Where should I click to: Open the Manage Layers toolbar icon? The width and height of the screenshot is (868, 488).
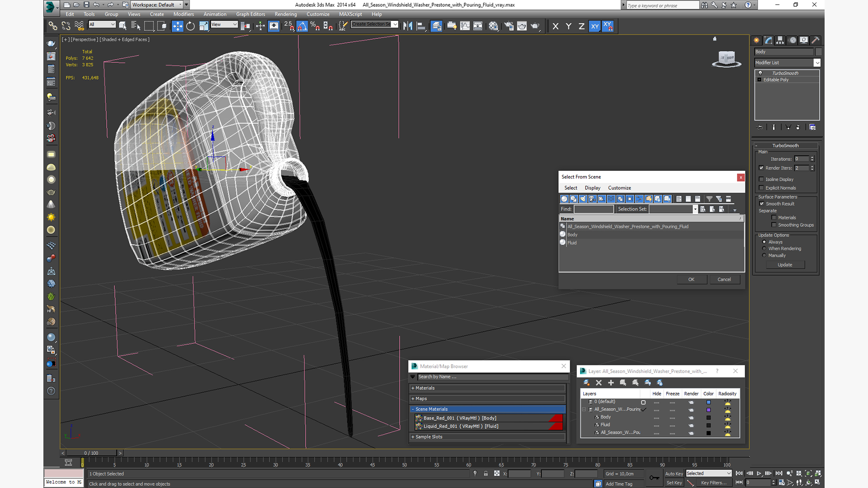tap(436, 26)
